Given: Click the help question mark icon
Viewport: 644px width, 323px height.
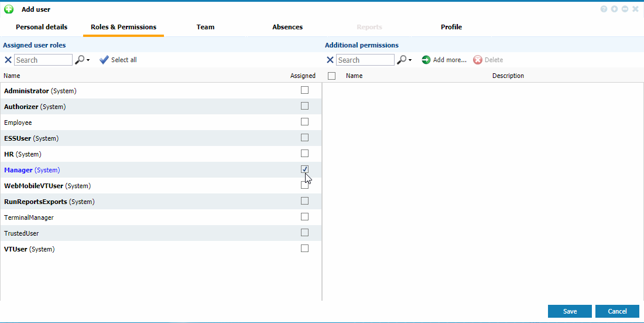Looking at the screenshot, I should (x=604, y=9).
